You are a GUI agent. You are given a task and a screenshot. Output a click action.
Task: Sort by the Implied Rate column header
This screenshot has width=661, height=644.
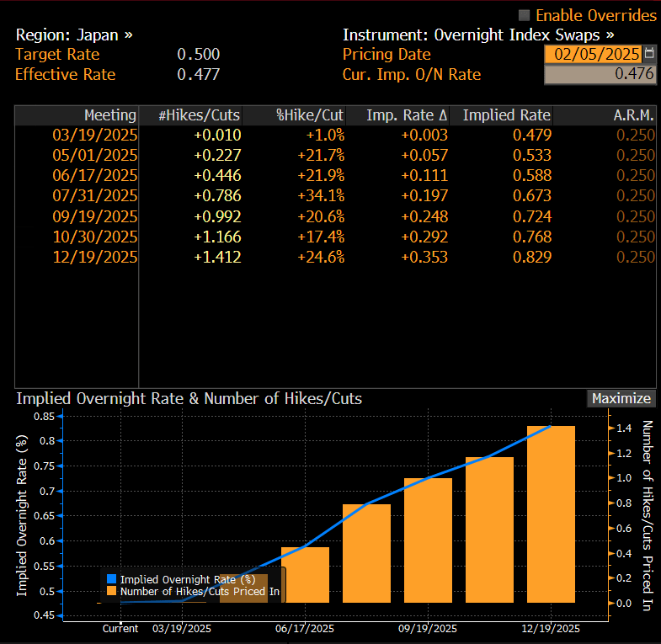tap(501, 115)
